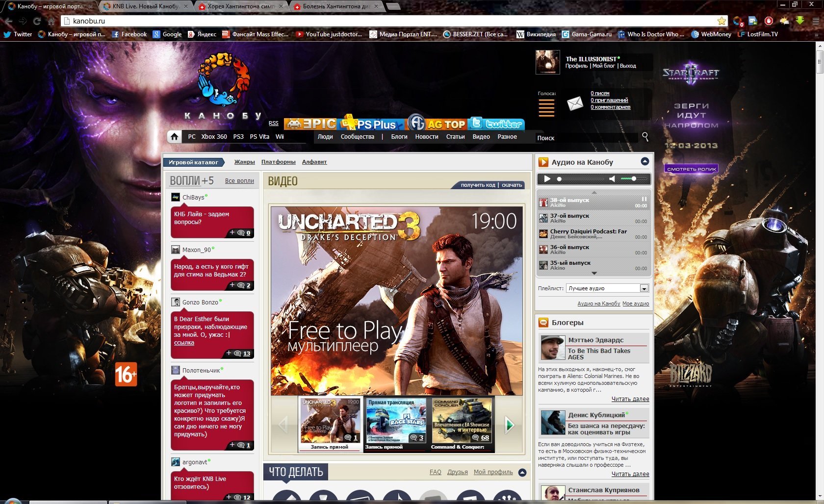
Task: Select the PC platform tab
Action: [192, 137]
